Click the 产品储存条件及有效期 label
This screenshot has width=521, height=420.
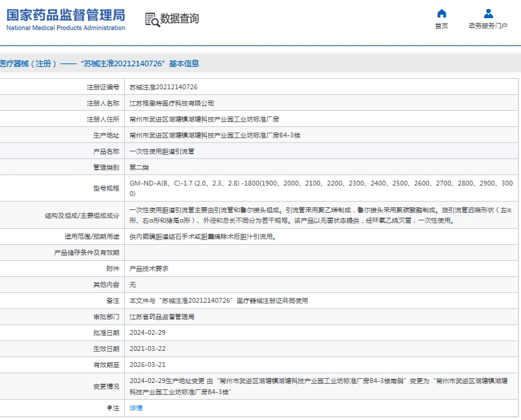tap(86, 253)
